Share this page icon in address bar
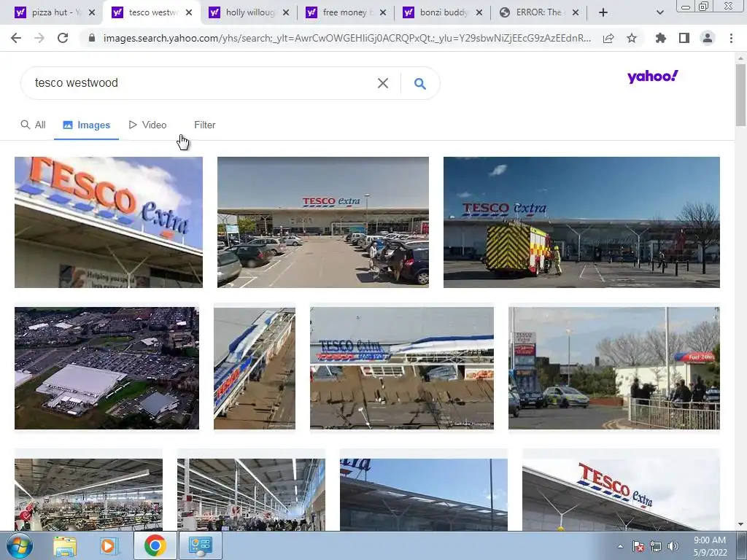 point(608,38)
